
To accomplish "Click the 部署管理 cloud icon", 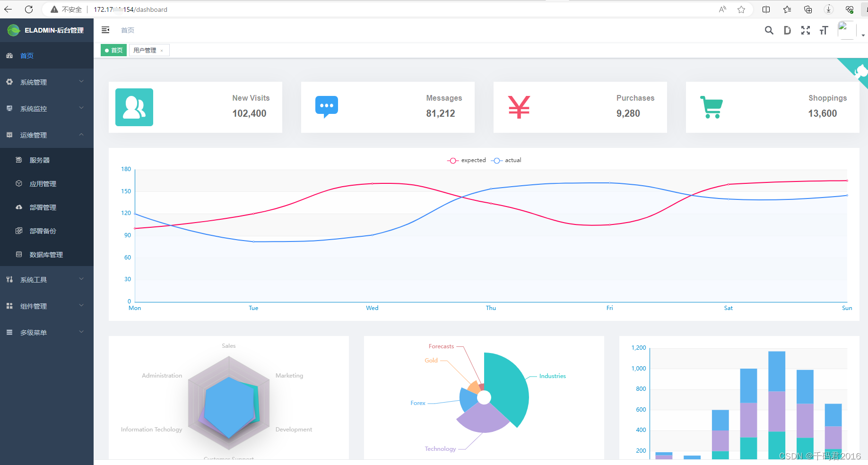I will point(19,207).
